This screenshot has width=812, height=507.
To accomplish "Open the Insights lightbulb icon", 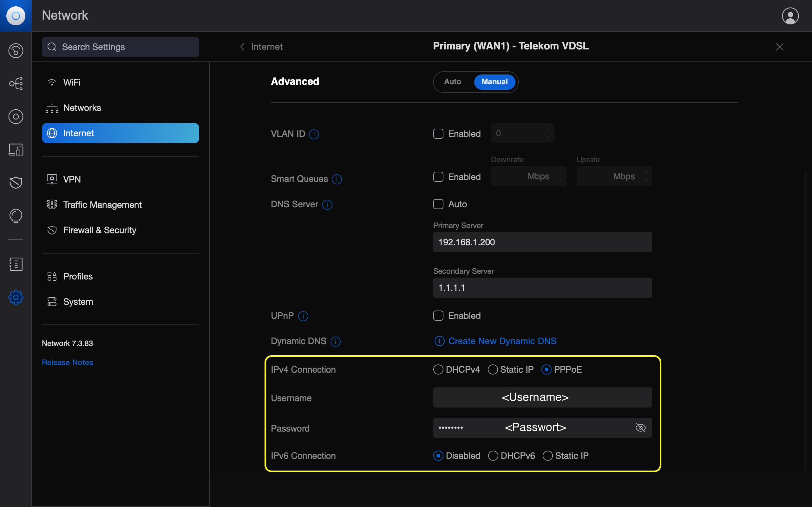I will (x=16, y=215).
